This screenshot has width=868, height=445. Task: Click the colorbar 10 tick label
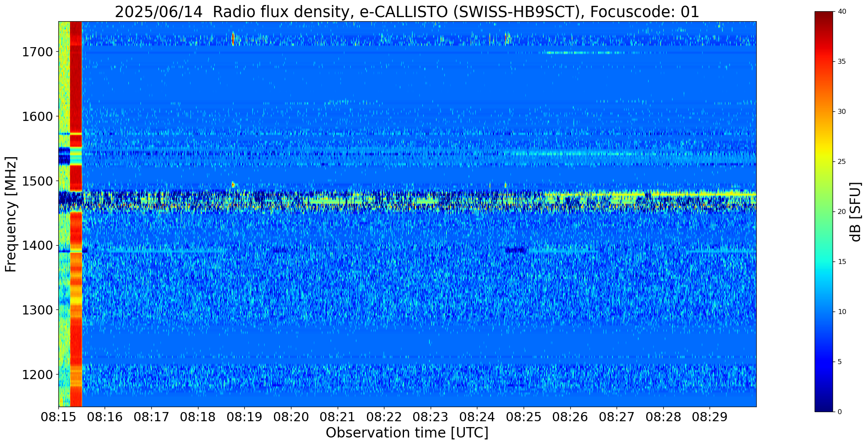[x=842, y=312]
